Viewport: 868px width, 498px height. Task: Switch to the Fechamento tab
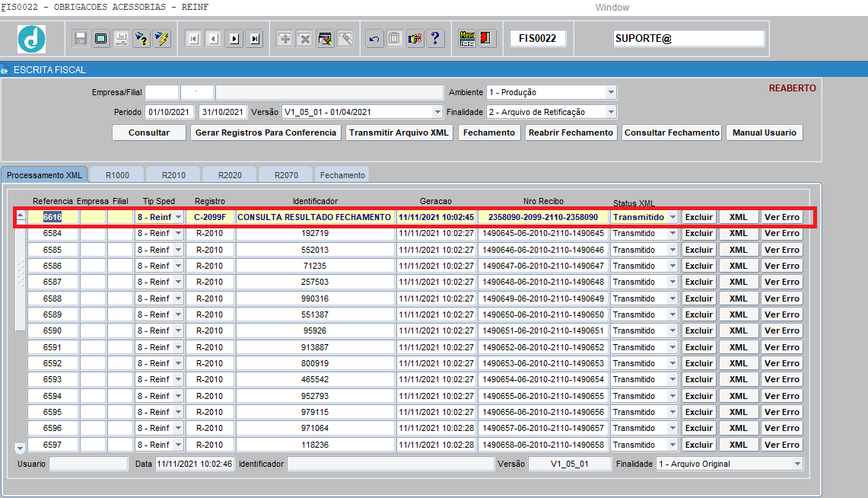(342, 175)
